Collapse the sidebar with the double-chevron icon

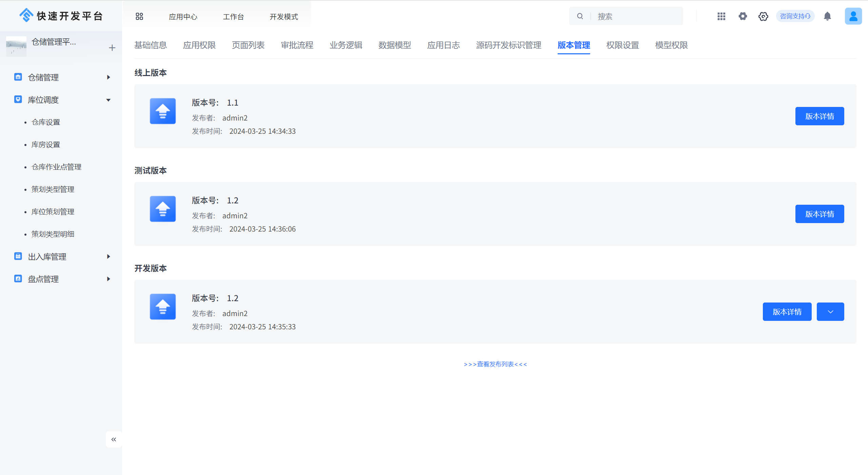coord(114,439)
